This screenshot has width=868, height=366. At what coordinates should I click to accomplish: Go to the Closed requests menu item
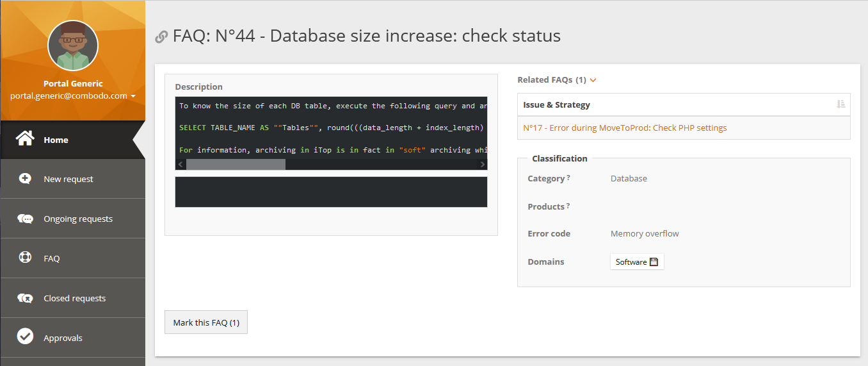tap(74, 299)
